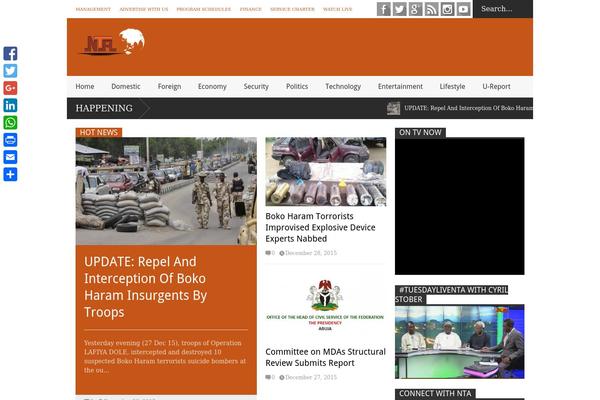Click the news ticker thumbnail icon
600x400 pixels.
click(393, 108)
